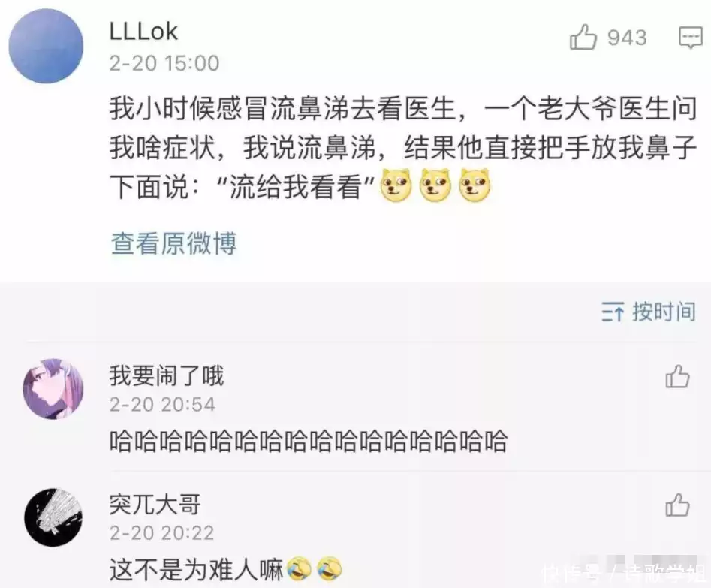View the purple anime avatar of 我要闹了哦

coord(53,389)
